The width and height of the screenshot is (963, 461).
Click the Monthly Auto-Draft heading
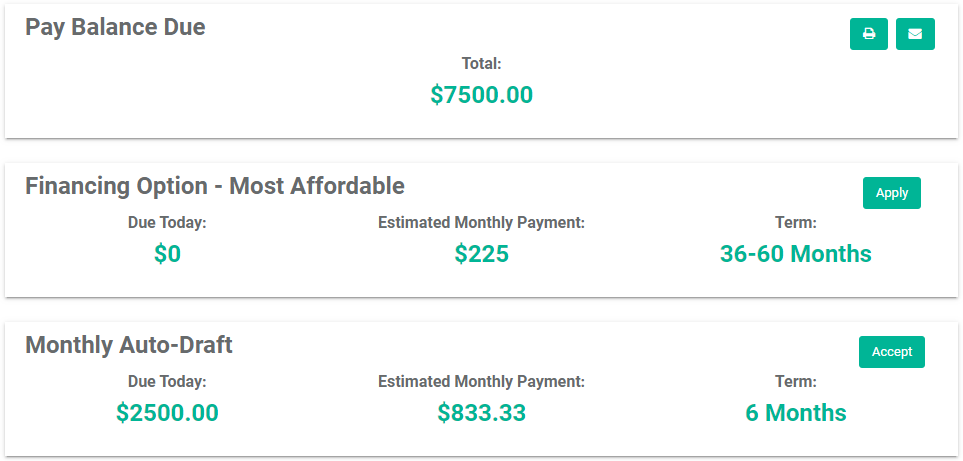point(129,345)
